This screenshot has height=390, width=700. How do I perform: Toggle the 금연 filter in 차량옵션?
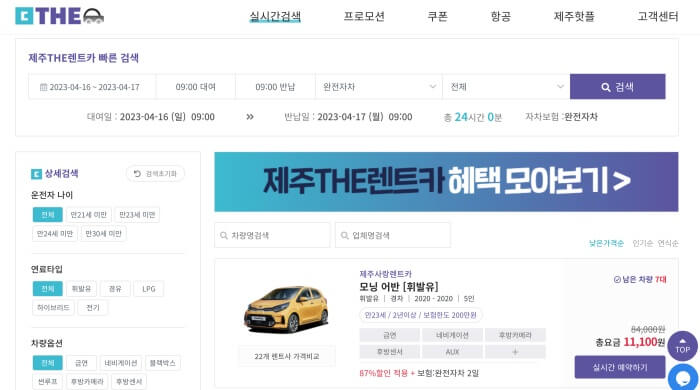coord(81,363)
